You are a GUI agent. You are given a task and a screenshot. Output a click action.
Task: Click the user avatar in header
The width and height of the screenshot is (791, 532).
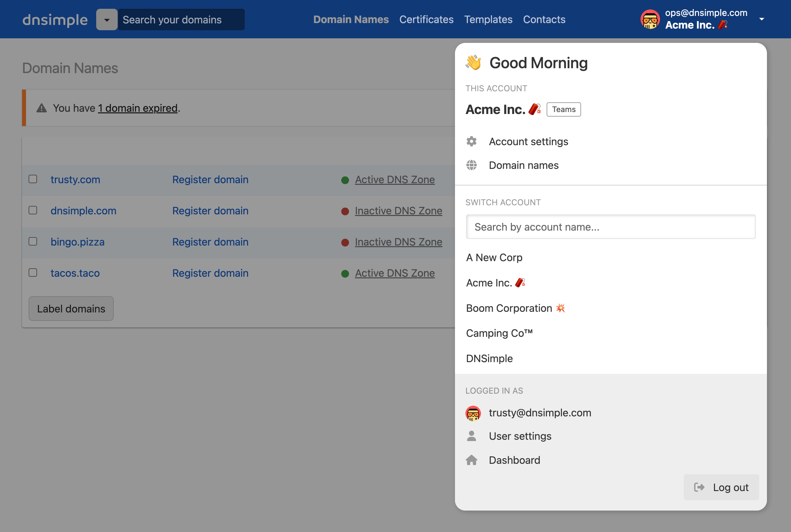click(650, 19)
